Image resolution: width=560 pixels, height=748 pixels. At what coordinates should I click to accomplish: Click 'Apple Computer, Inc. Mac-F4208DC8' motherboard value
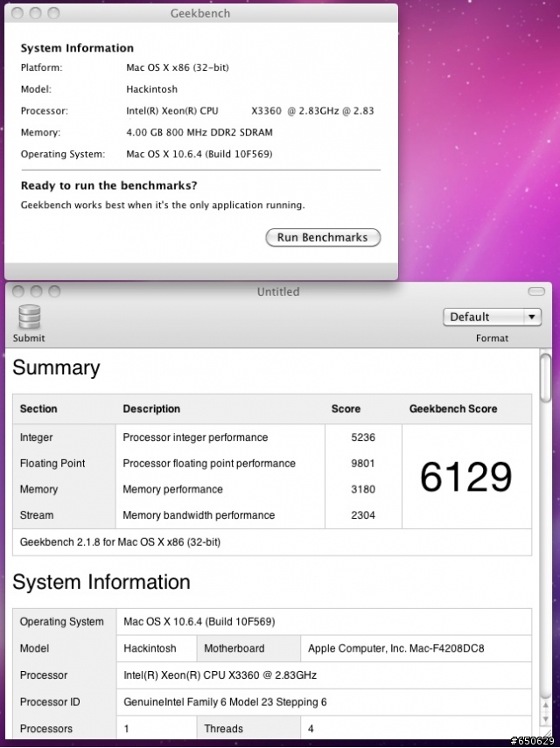pyautogui.click(x=395, y=648)
